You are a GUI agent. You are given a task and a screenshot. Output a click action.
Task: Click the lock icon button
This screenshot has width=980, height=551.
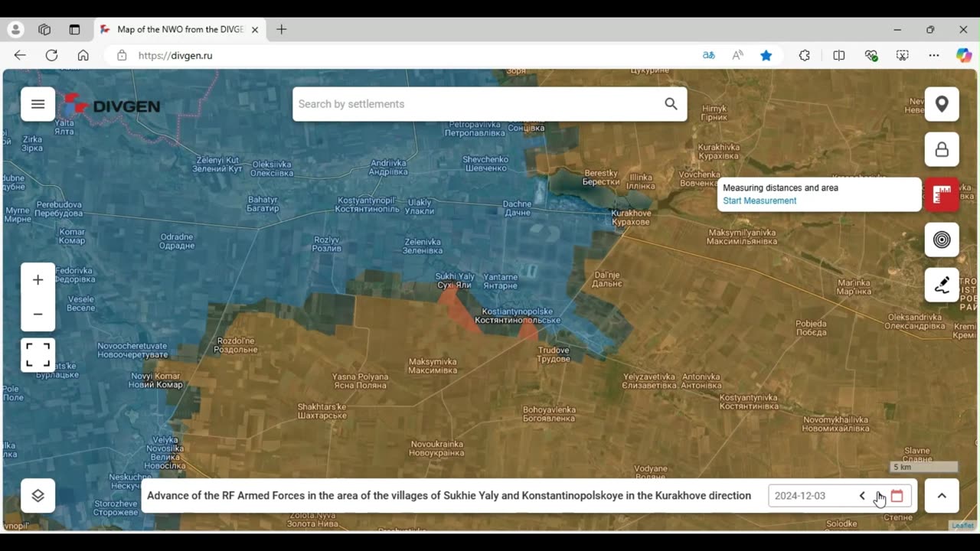tap(942, 149)
